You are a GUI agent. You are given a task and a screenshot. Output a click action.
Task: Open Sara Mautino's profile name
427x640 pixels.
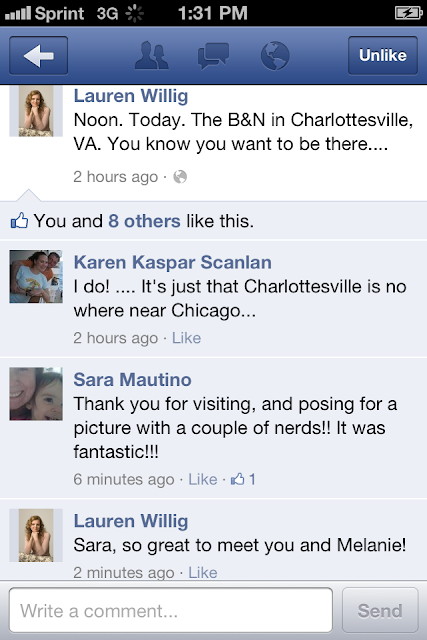point(132,380)
